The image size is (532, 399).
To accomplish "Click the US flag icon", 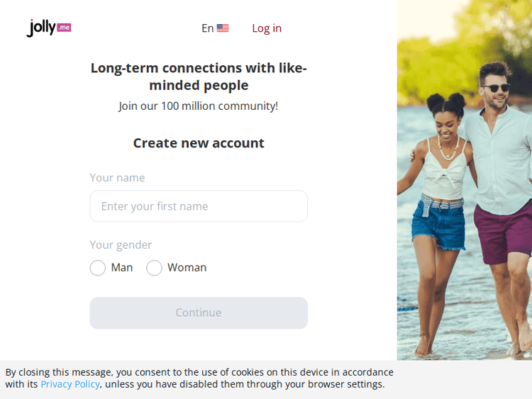I will [x=223, y=28].
